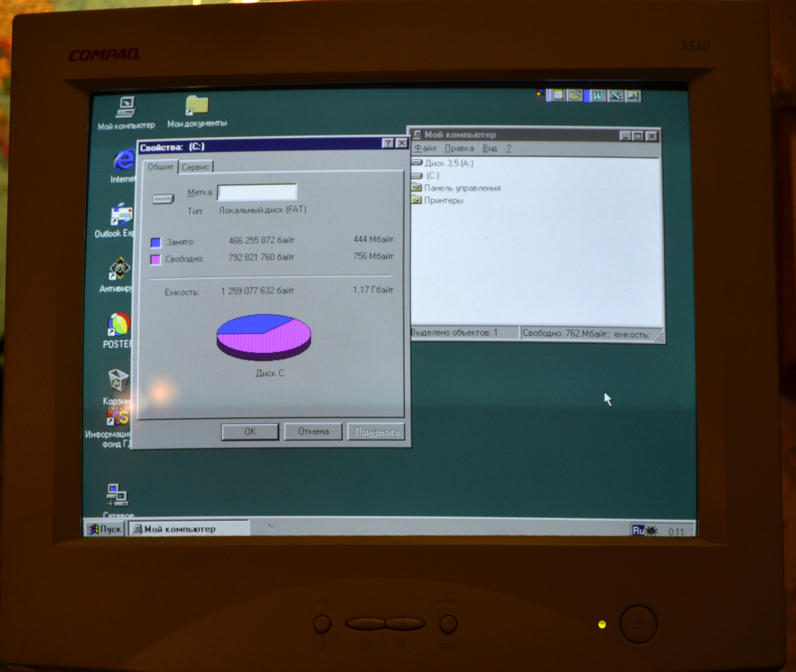Open the Вид menu in My Computer

point(489,148)
